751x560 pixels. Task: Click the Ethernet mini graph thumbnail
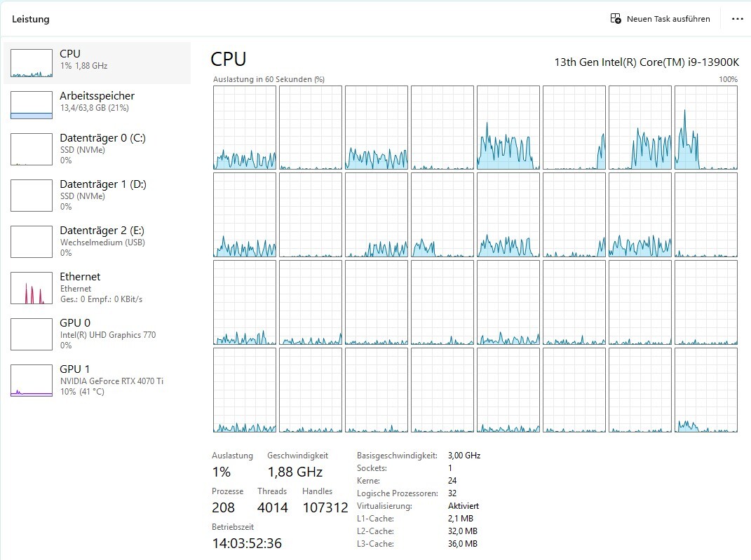coord(32,288)
